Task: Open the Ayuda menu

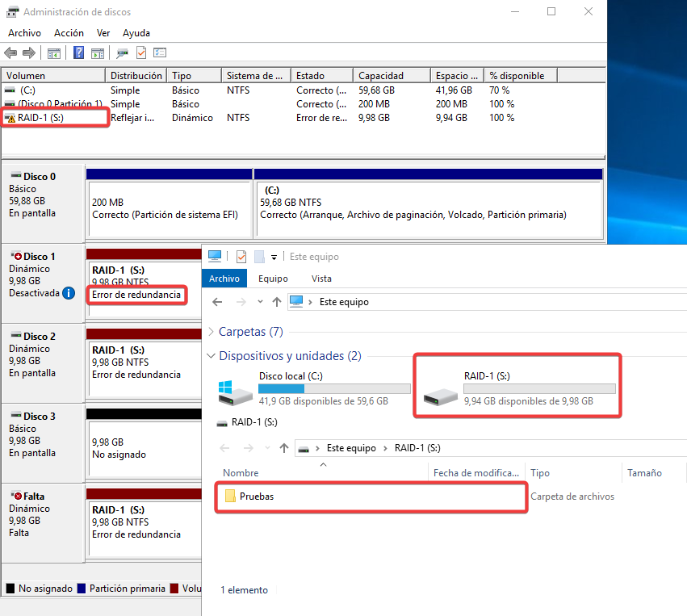Action: coord(136,33)
